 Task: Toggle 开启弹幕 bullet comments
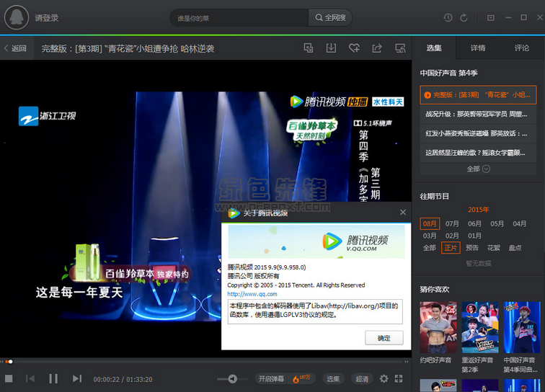[x=271, y=379]
